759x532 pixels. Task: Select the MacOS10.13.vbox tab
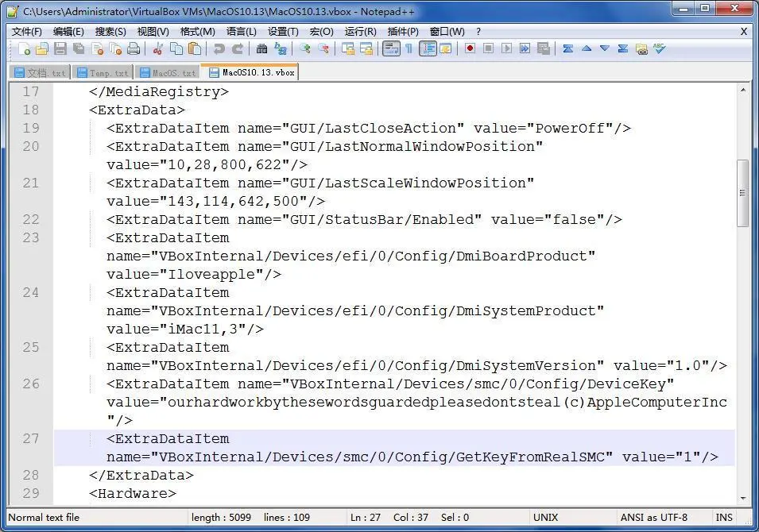tap(251, 72)
